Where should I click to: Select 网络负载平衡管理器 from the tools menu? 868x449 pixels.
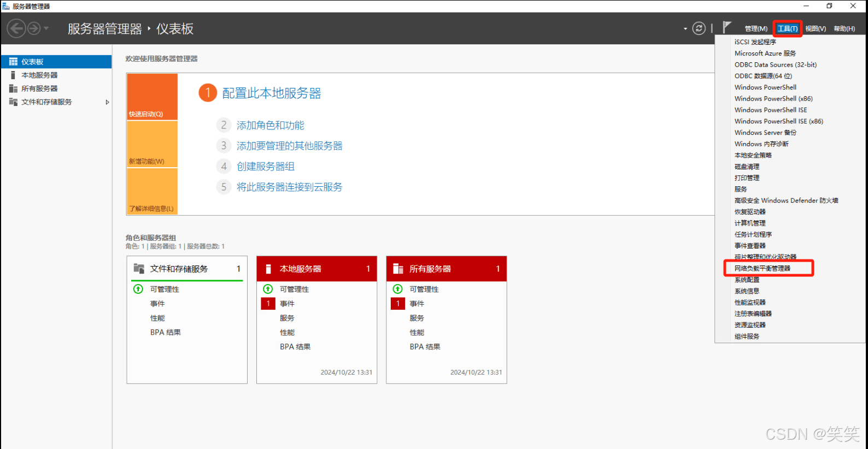[762, 268]
